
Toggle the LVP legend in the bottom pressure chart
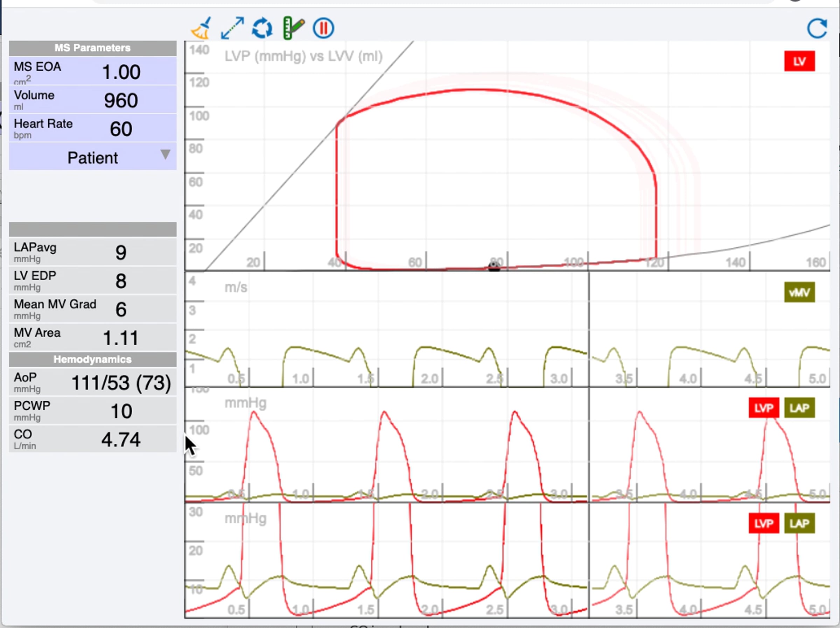(763, 523)
